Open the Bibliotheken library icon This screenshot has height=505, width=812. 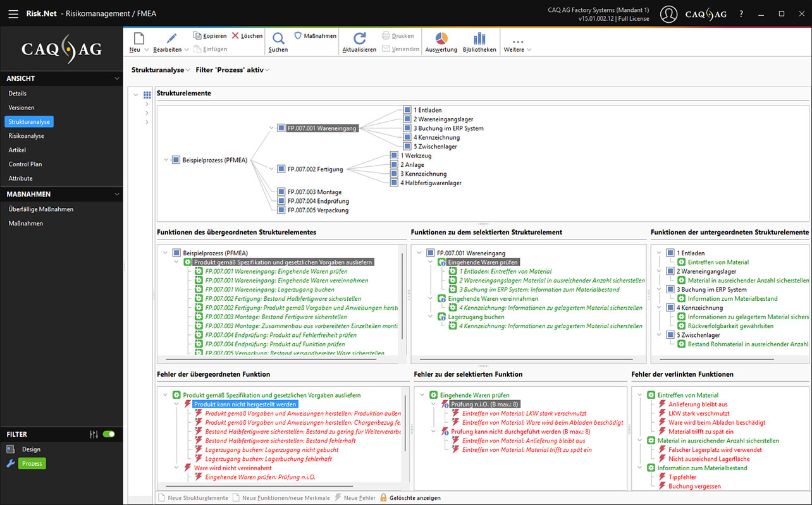pos(479,38)
